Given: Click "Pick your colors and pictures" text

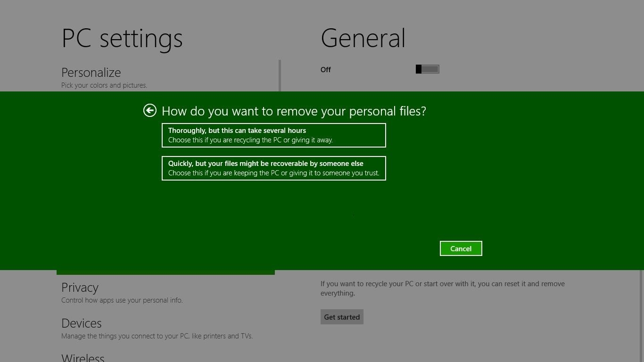Looking at the screenshot, I should [x=104, y=85].
